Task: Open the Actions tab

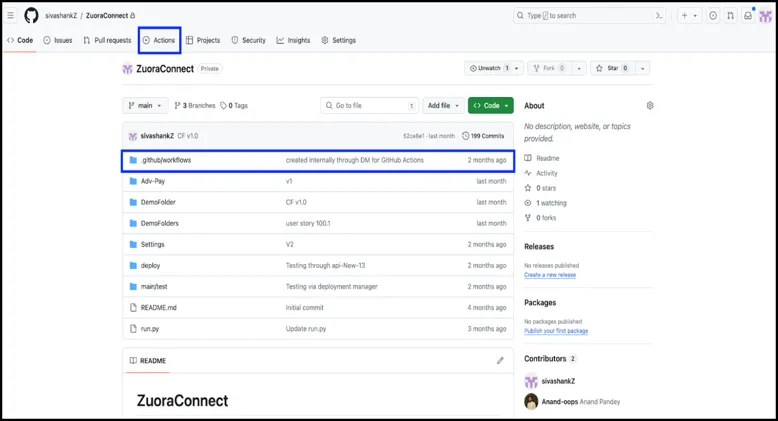Action: click(159, 40)
